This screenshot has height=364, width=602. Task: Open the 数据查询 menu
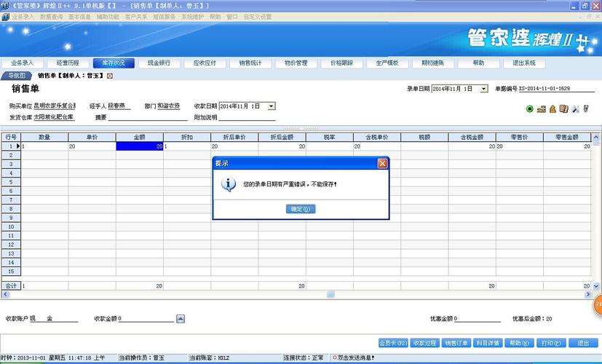coord(51,17)
